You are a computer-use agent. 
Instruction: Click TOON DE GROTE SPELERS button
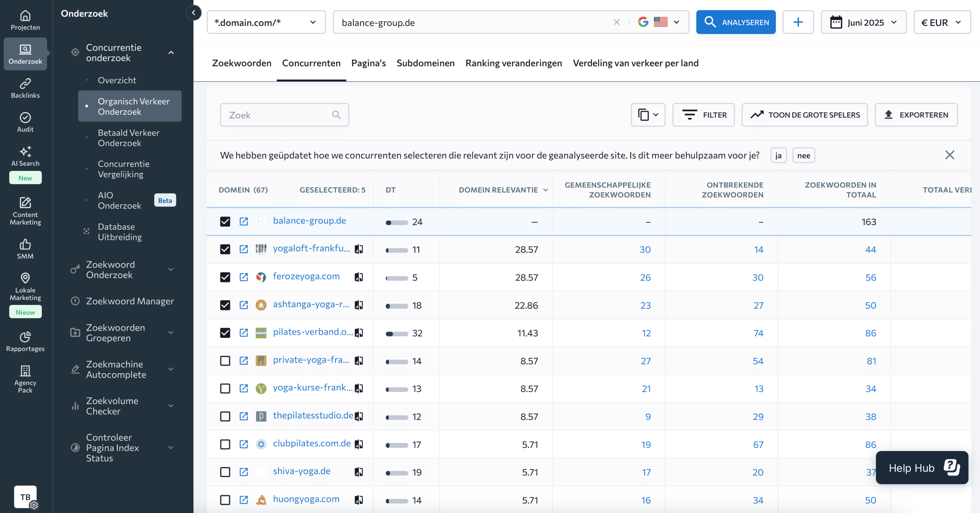805,115
